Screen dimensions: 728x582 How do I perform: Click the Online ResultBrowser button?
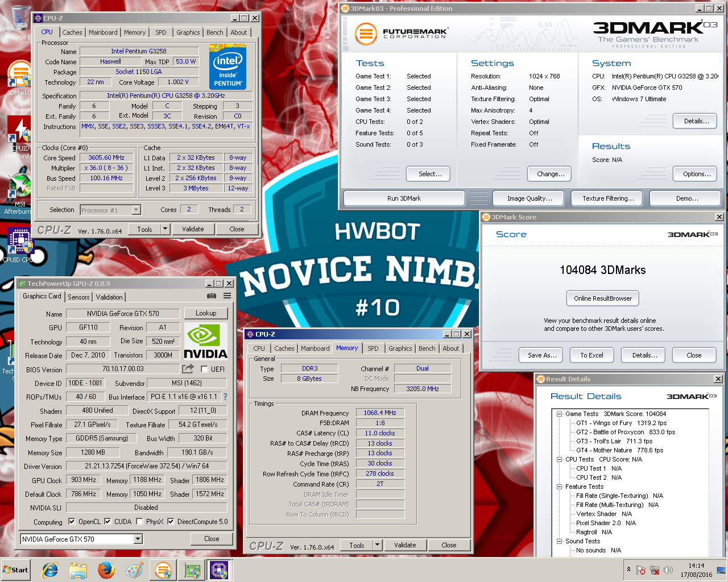603,298
